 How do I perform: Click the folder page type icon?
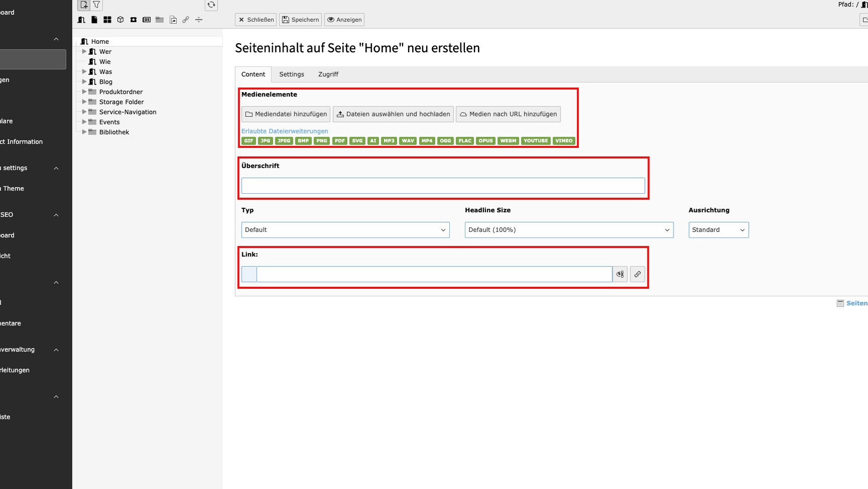(x=159, y=20)
